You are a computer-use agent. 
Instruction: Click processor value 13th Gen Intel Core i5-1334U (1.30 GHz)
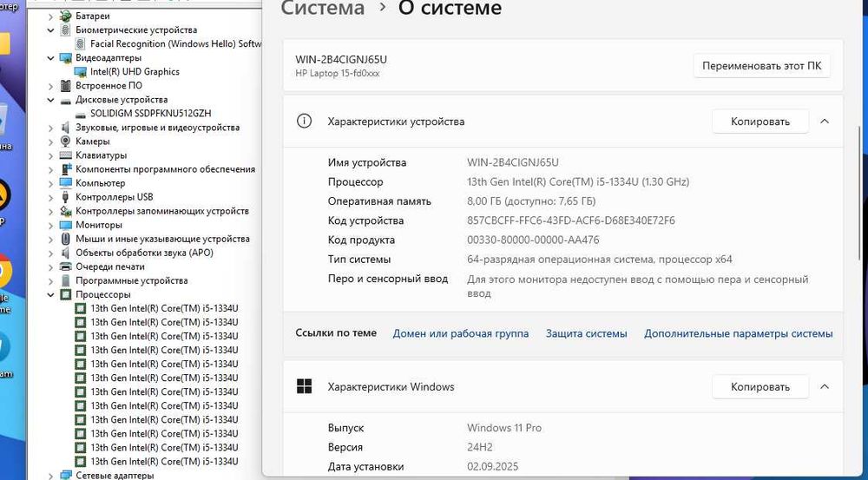coord(578,181)
